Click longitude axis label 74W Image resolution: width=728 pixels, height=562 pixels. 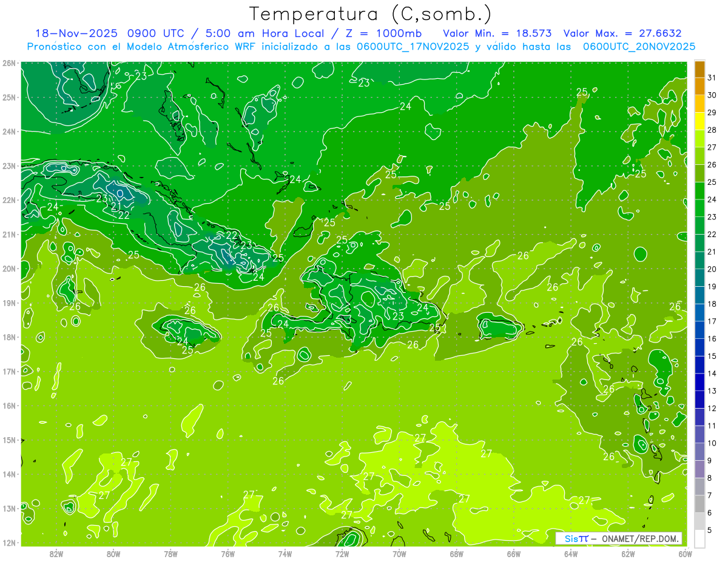pos(285,554)
